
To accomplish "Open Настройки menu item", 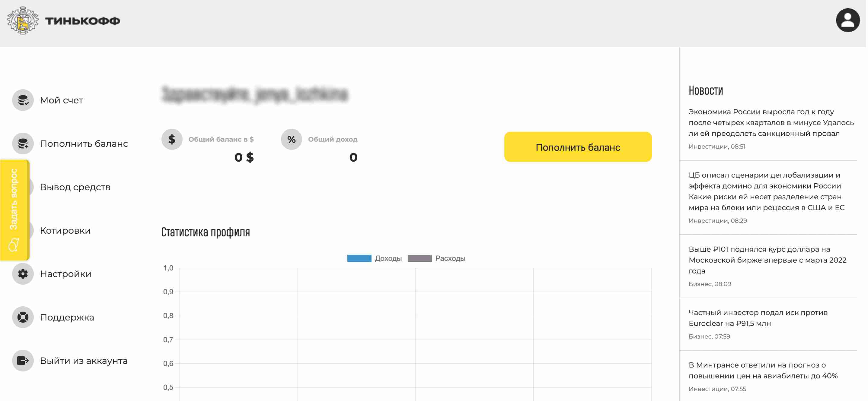I will coord(66,274).
